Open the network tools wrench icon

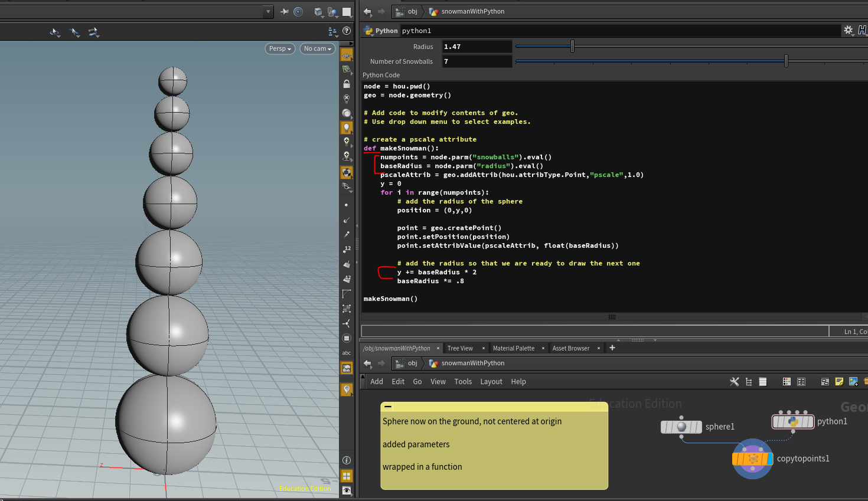tap(735, 382)
